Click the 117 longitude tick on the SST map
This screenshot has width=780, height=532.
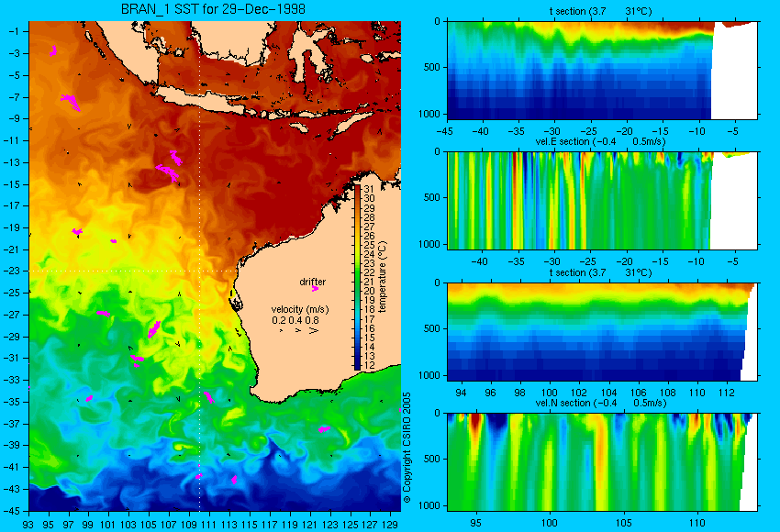(269, 524)
